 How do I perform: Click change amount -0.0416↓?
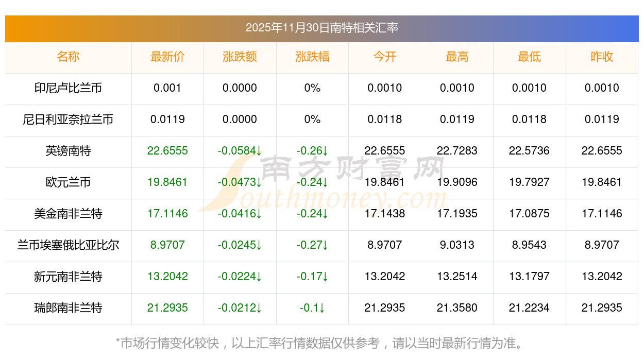(240, 214)
